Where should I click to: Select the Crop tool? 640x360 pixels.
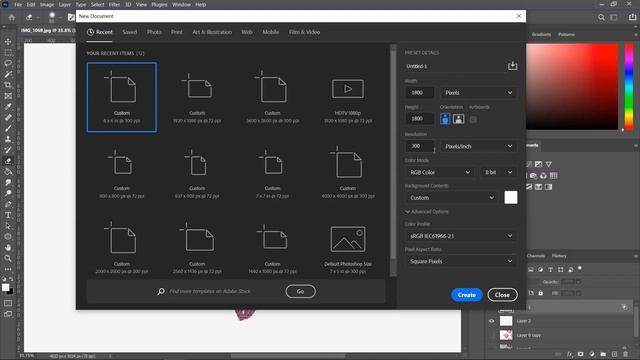click(x=8, y=85)
